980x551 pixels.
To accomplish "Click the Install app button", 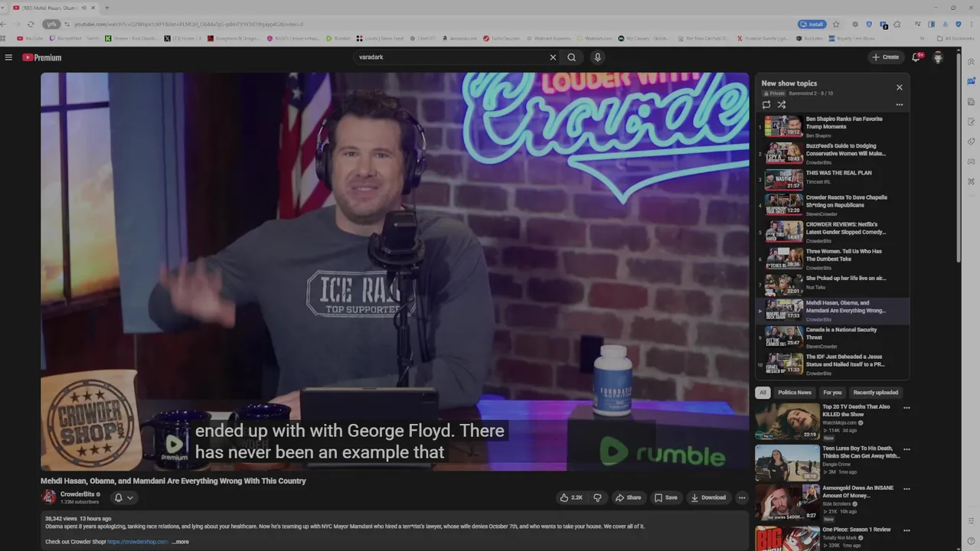I will [812, 24].
